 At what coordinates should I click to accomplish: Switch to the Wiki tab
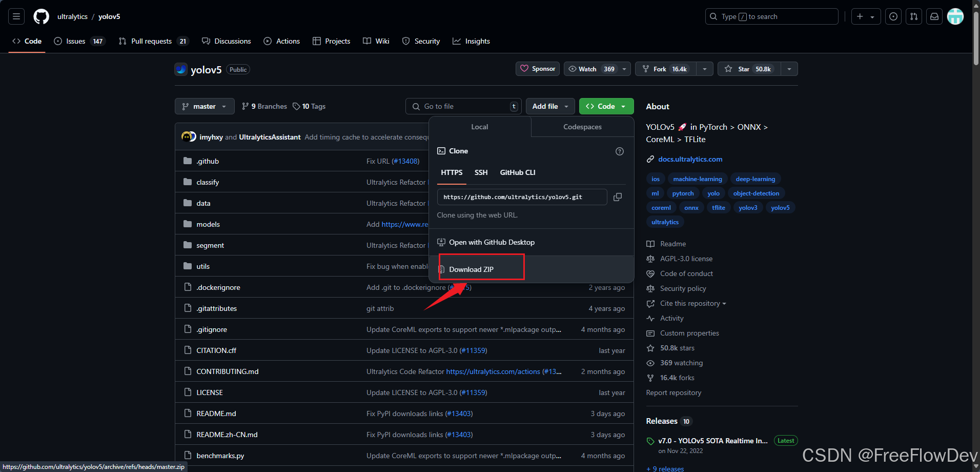pyautogui.click(x=376, y=41)
